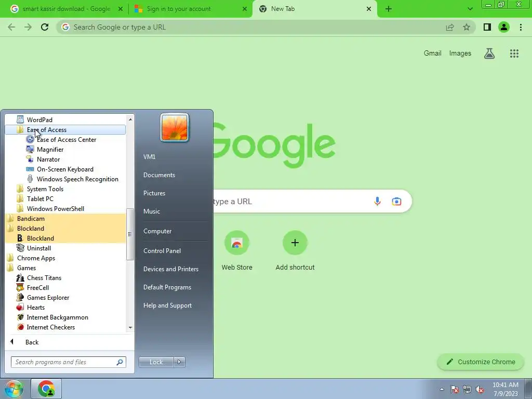Close the New Tab tab
Screen dimensions: 532x399
369,9
